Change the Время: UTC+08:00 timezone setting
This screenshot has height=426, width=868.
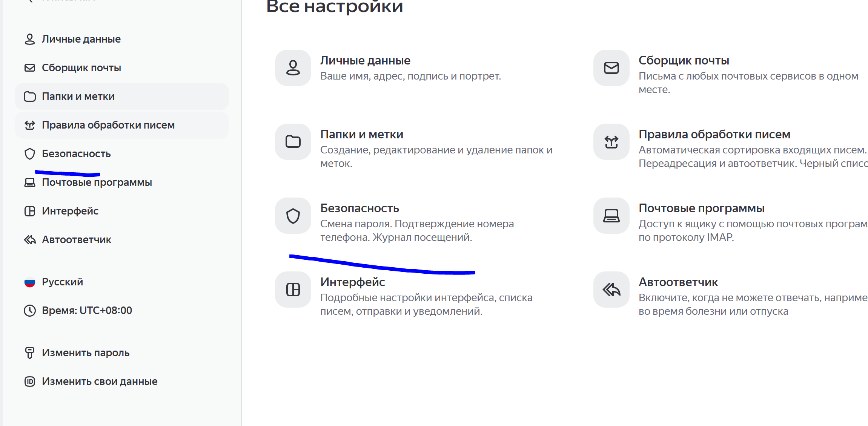tap(87, 311)
